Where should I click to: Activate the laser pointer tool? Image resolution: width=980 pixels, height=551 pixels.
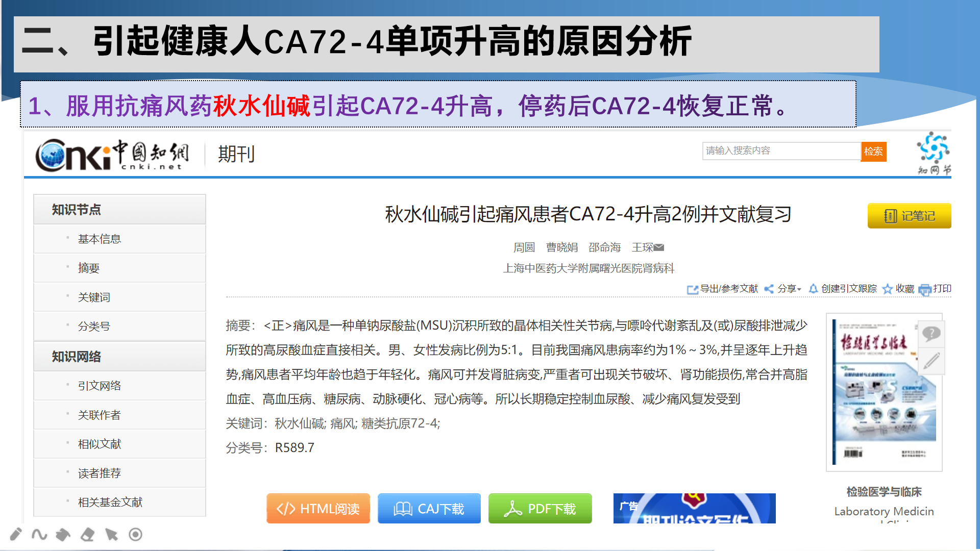click(x=135, y=535)
